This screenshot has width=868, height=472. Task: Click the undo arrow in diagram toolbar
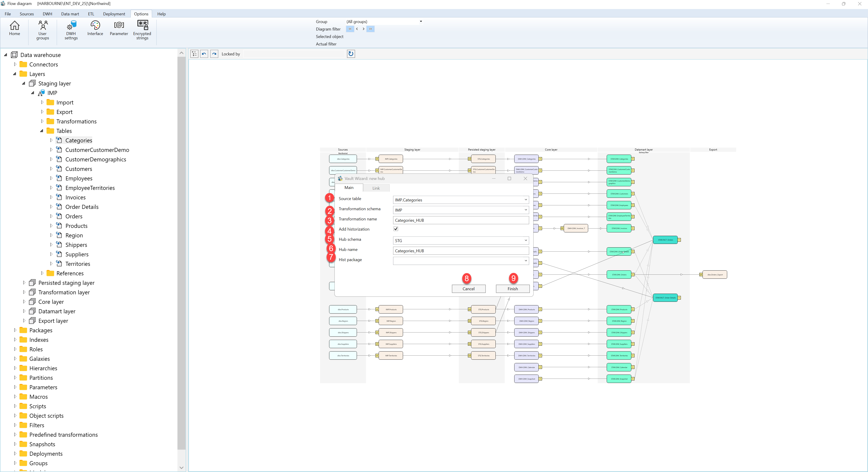point(204,54)
